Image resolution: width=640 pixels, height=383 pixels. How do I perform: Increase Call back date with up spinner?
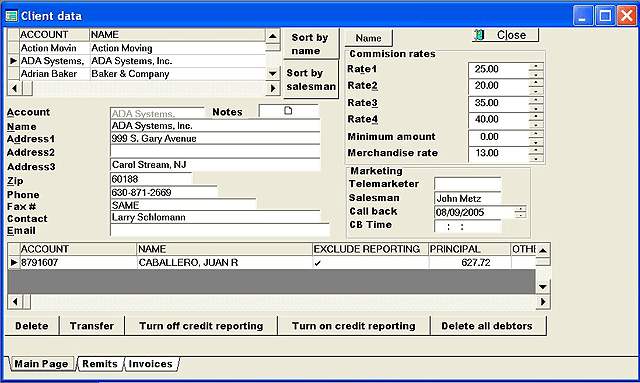click(520, 209)
